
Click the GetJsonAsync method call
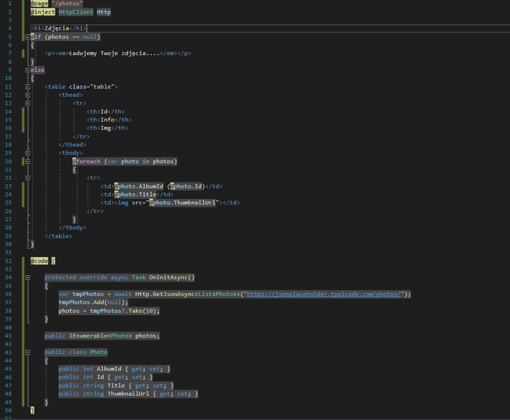(x=173, y=294)
